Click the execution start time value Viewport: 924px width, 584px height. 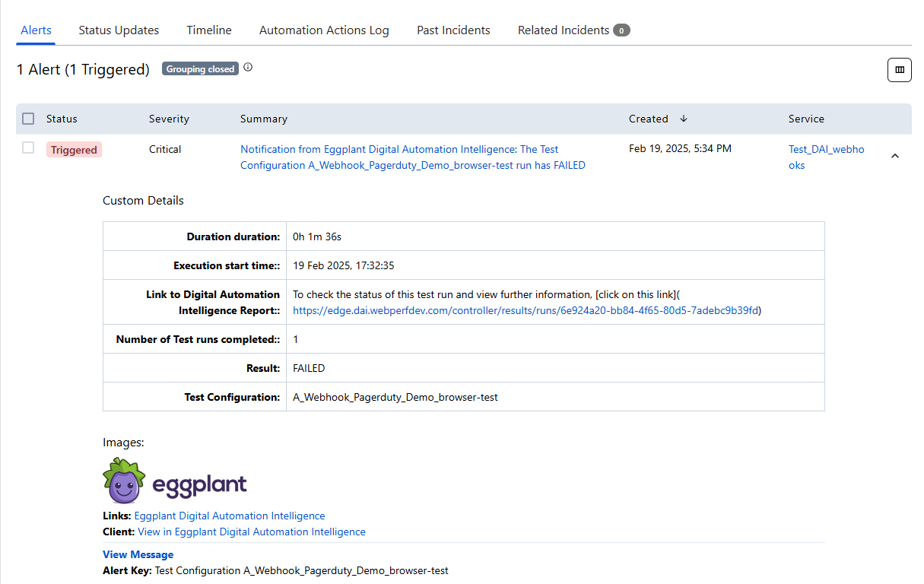[x=344, y=265]
